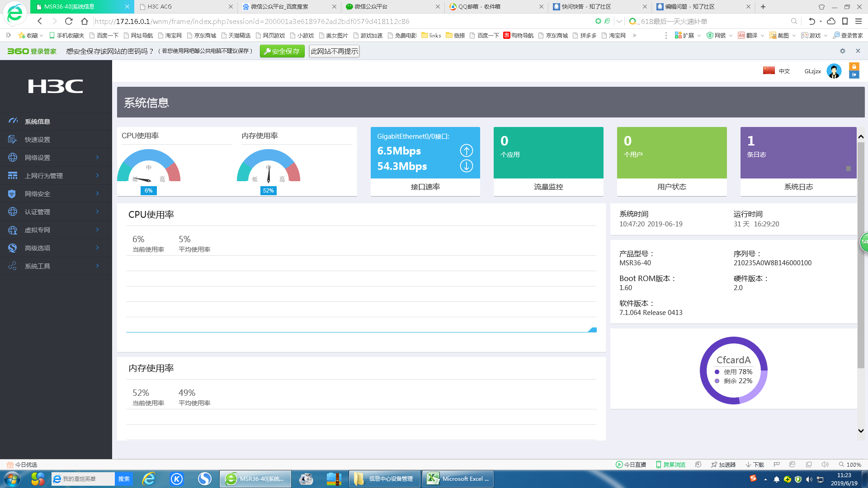The image size is (868, 488).
Task: Click the orange lock icon at top right
Action: (854, 66)
